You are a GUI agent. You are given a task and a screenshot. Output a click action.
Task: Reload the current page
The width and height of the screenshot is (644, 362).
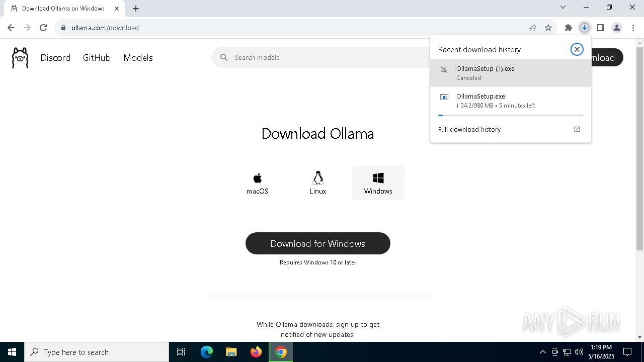tap(43, 28)
